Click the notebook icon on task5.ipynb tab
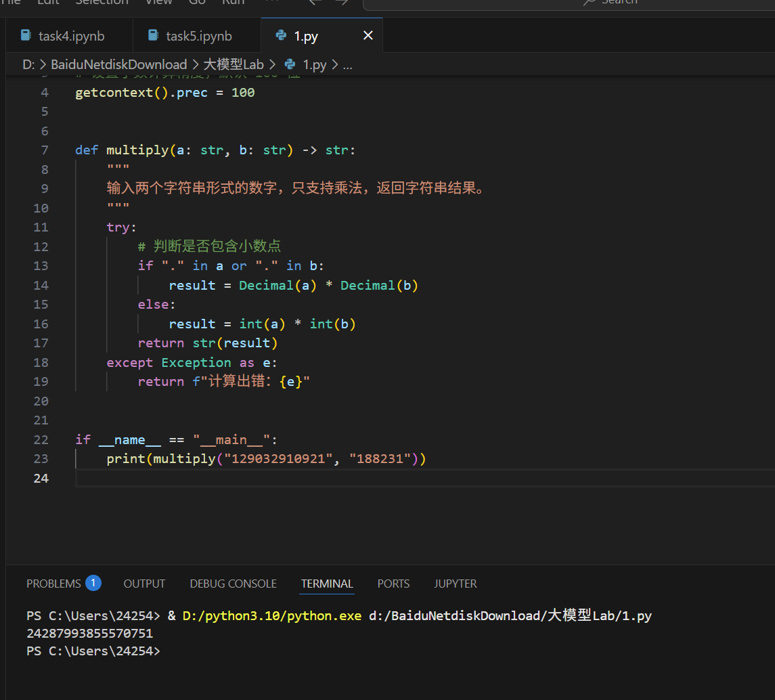The width and height of the screenshot is (775, 700). (153, 35)
